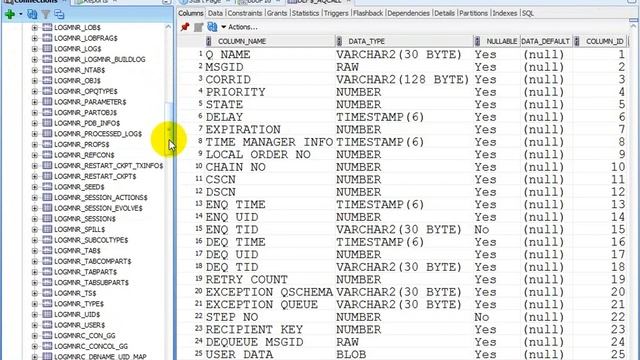Screen dimensions: 640x360
Task: Click the grey Edit icon beside the pin
Action: (x=198, y=27)
